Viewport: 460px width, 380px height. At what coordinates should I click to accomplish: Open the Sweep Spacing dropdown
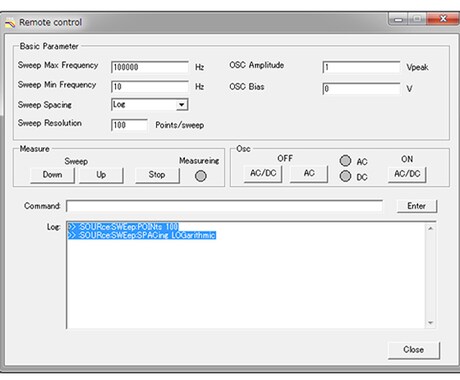tap(150, 105)
